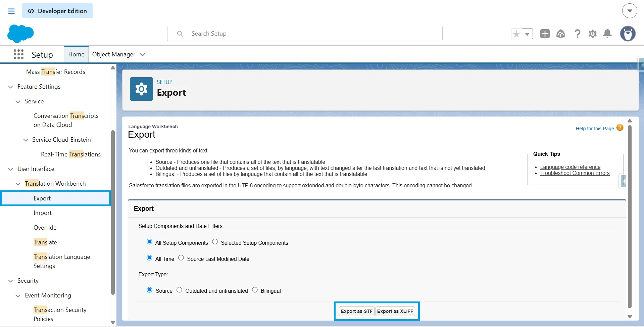Click the Salesforce cloud logo
The width and height of the screenshot is (644, 327).
coord(20,34)
